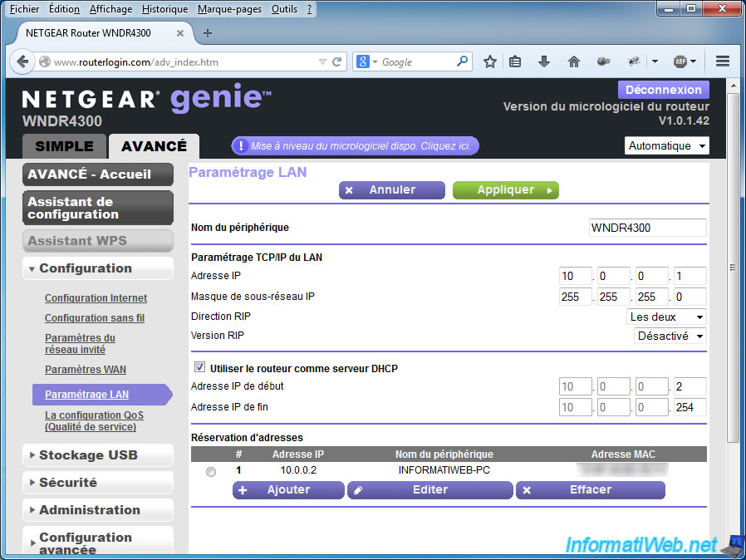Open La configuration QoS link
The width and height of the screenshot is (746, 560).
coord(94,421)
